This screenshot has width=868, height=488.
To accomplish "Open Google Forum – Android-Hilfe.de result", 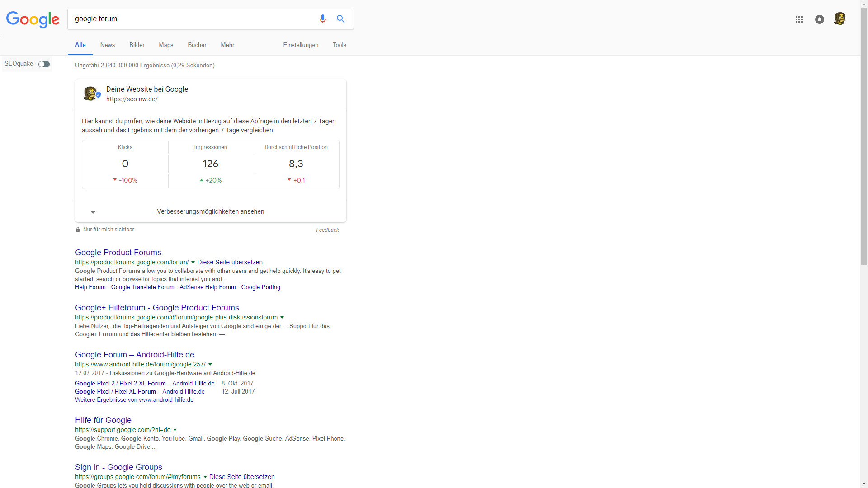I will [x=135, y=355].
